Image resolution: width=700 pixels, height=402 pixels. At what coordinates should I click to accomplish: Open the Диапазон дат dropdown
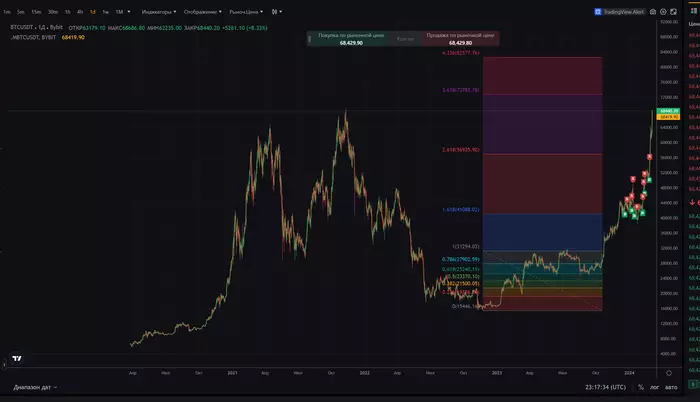[35, 387]
